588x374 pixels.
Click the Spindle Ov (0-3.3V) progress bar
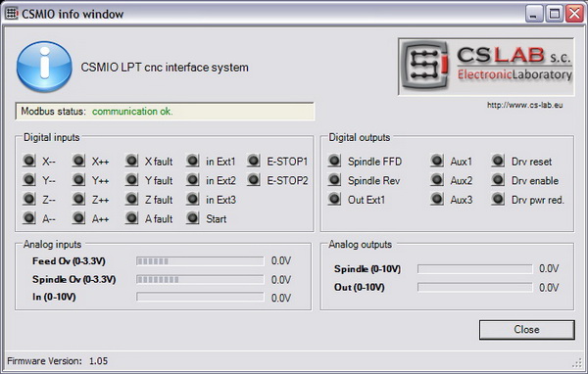(200, 279)
